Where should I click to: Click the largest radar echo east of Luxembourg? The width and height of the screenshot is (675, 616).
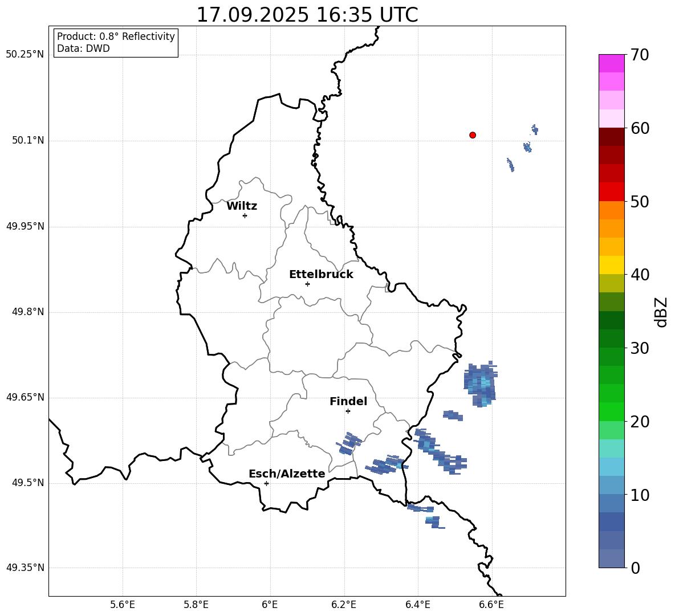tap(481, 384)
